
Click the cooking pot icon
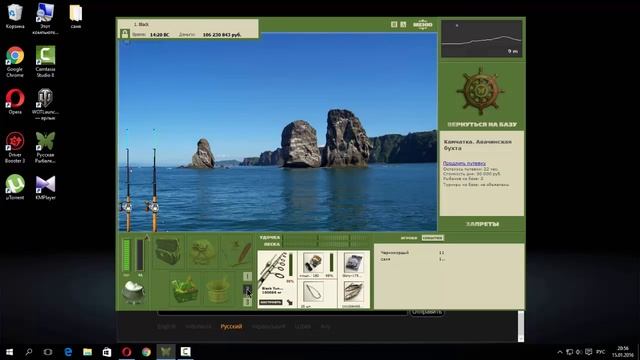(x=133, y=292)
